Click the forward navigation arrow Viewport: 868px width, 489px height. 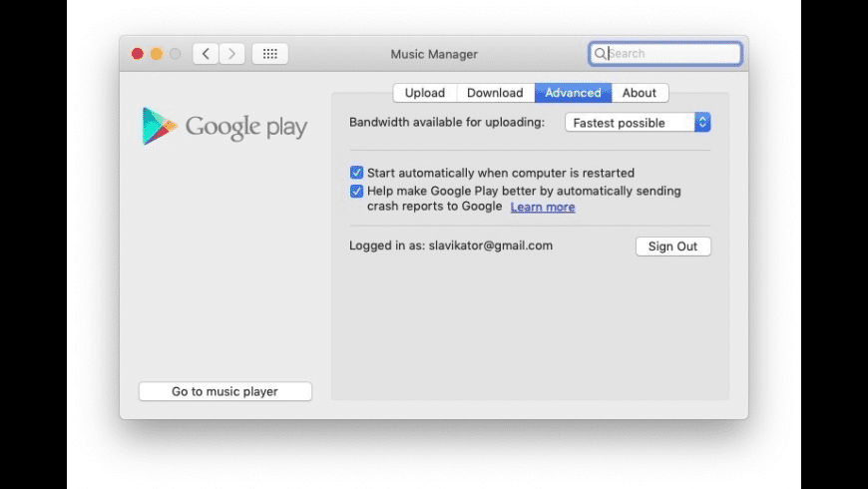point(231,54)
